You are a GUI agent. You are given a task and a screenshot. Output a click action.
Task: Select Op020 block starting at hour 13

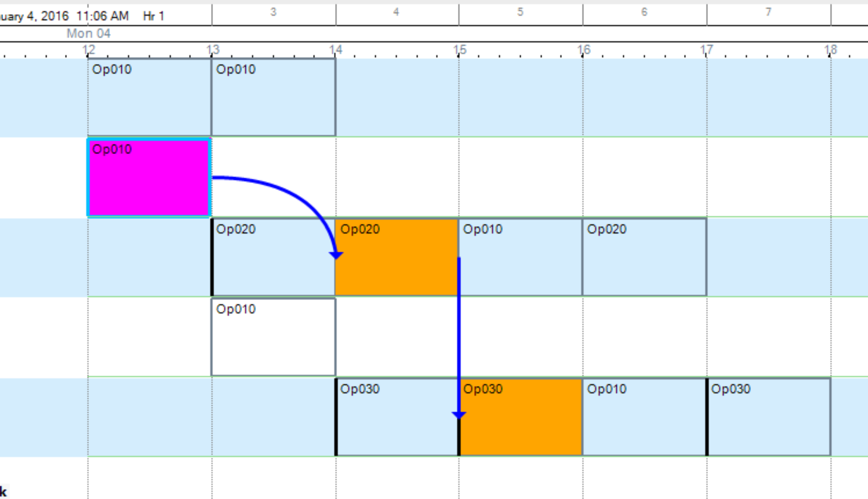pyautogui.click(x=274, y=257)
